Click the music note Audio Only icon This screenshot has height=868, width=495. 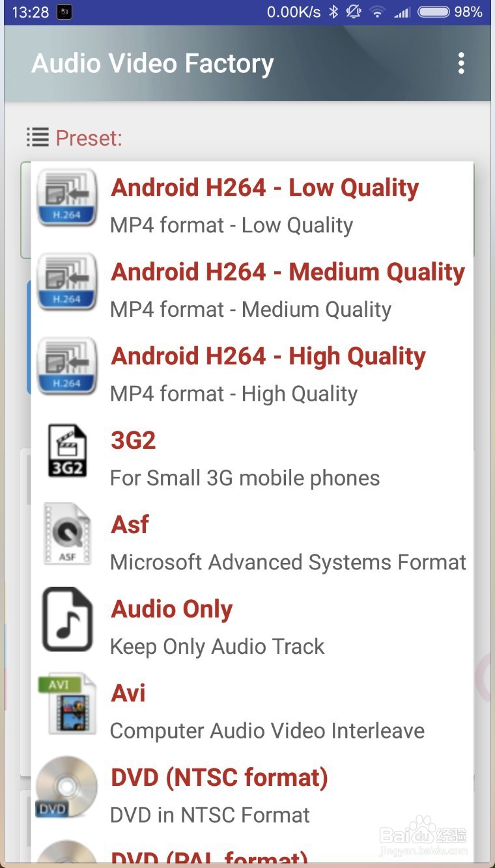point(67,619)
